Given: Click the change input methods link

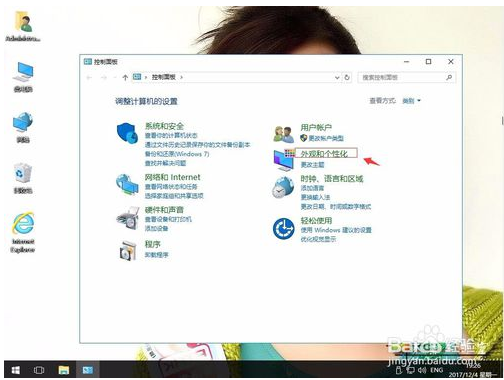Looking at the screenshot, I should [x=315, y=197].
